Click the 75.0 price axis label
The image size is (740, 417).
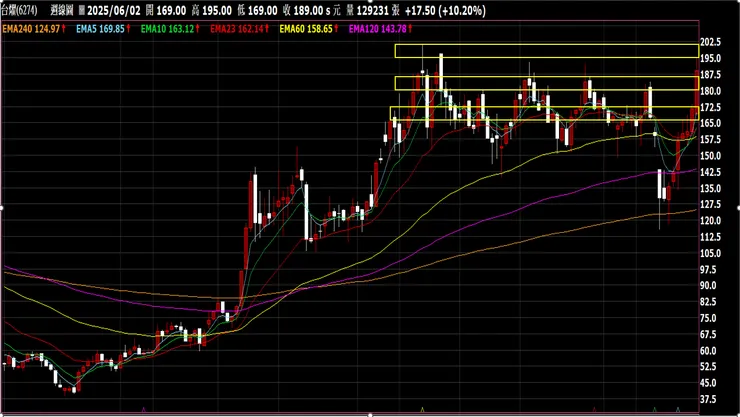[708, 318]
